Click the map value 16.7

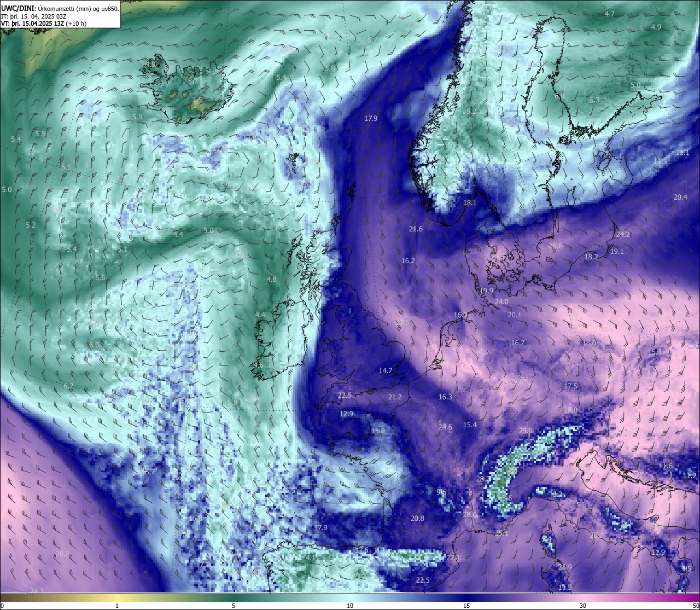pyautogui.click(x=518, y=342)
